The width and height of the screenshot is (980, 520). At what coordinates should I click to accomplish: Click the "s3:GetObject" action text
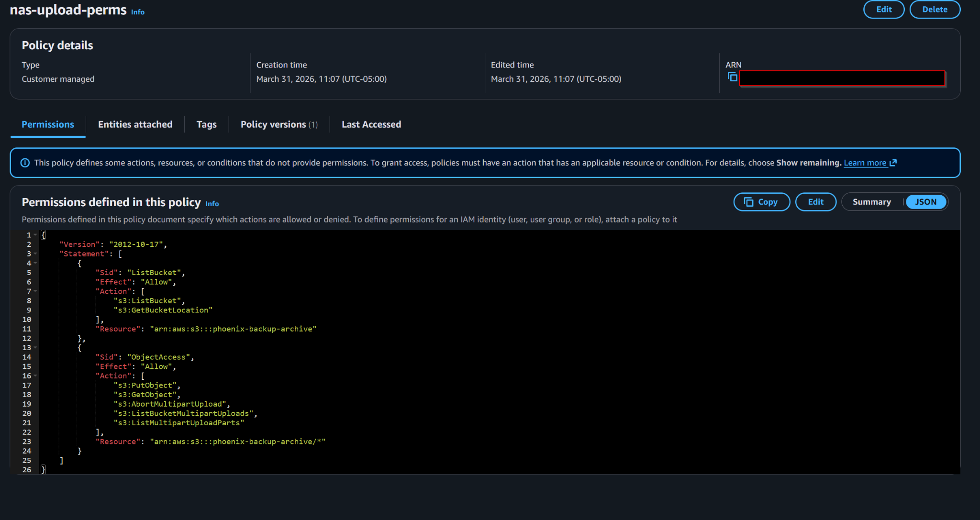point(145,395)
